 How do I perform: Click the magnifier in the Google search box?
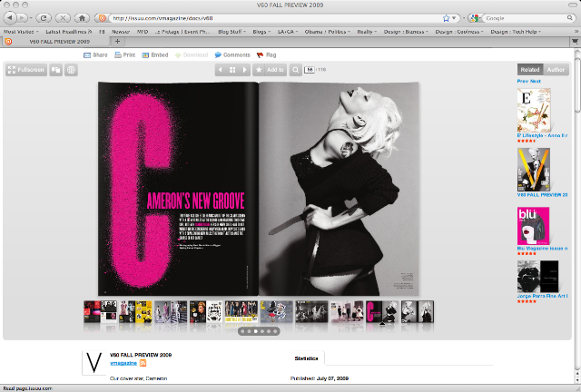(x=570, y=18)
